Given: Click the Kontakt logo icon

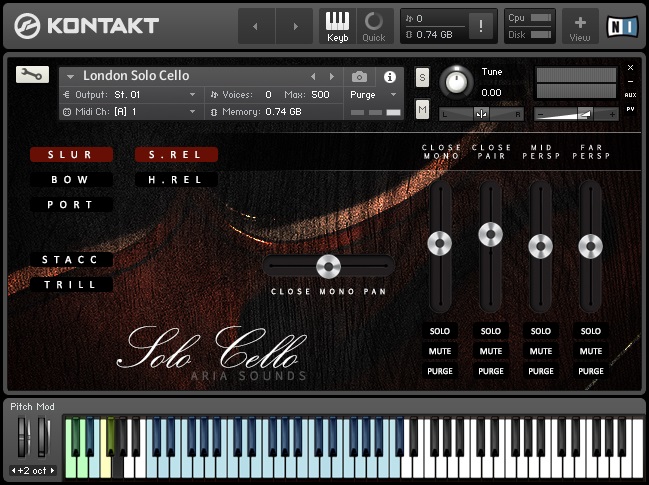Looking at the screenshot, I should pyautogui.click(x=27, y=26).
